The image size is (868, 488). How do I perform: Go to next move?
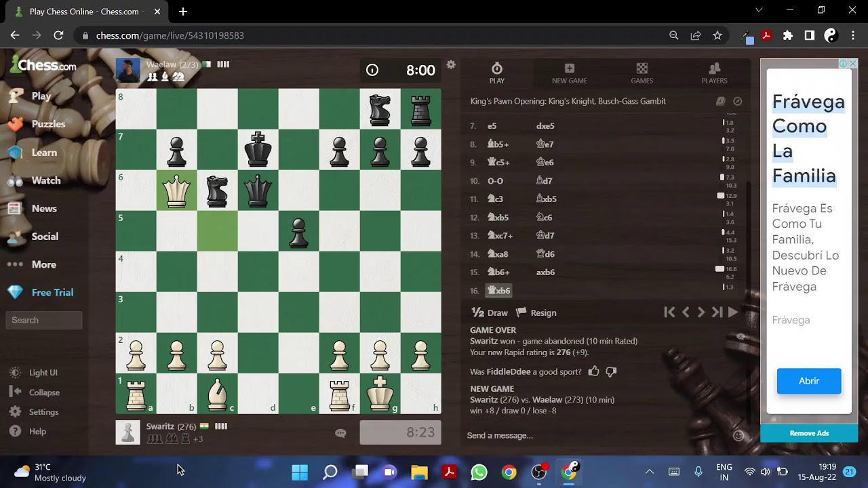coord(701,312)
